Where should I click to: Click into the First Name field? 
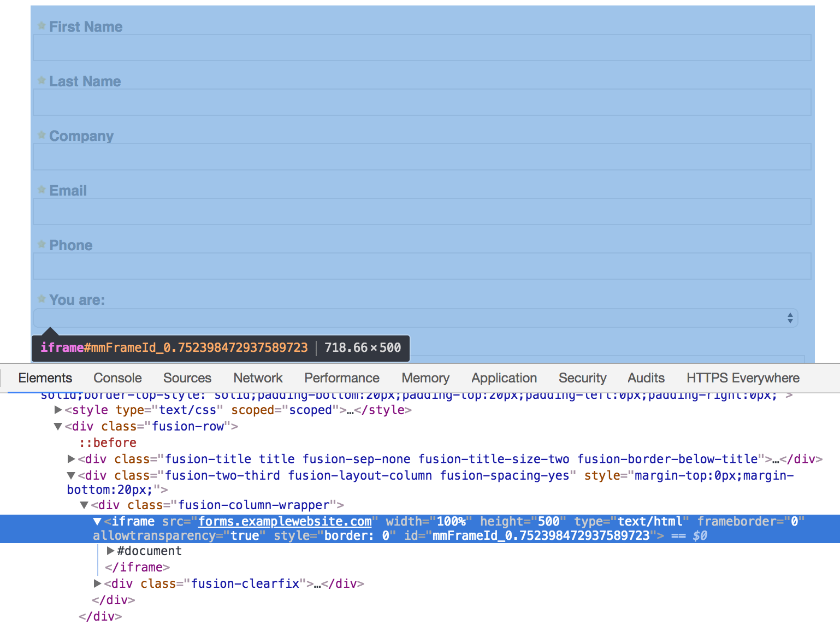(x=422, y=48)
